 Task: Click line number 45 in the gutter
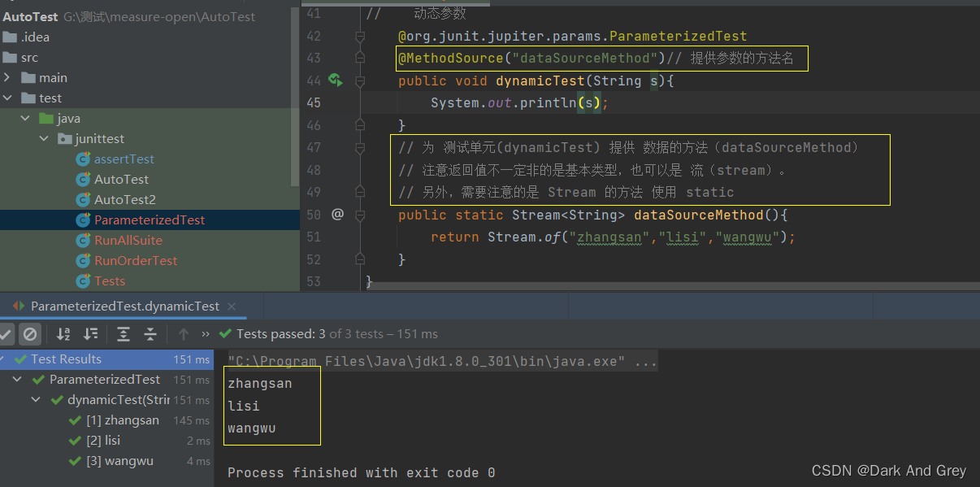pos(313,103)
